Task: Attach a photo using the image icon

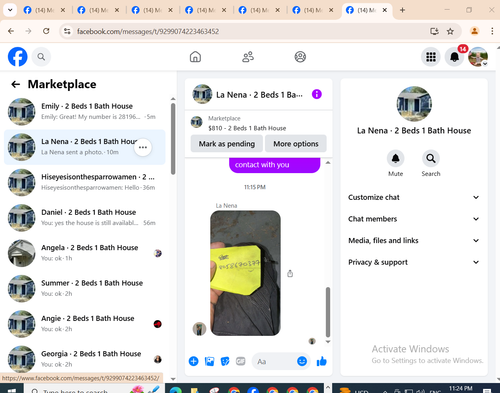Action: click(209, 361)
